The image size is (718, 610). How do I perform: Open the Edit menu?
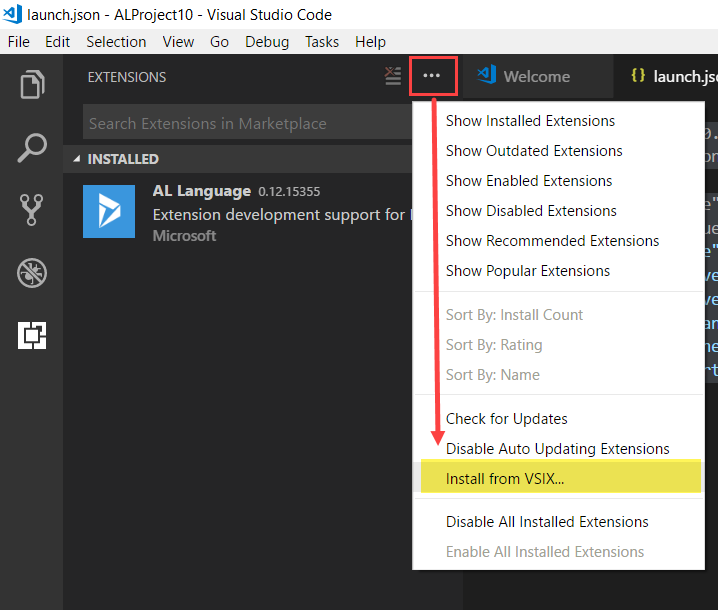click(57, 42)
